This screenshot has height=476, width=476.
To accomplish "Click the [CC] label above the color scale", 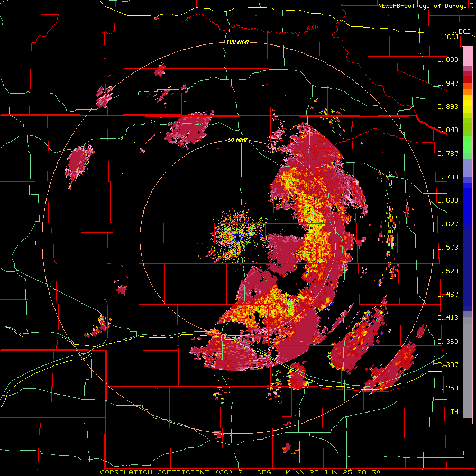I will 452,36.
